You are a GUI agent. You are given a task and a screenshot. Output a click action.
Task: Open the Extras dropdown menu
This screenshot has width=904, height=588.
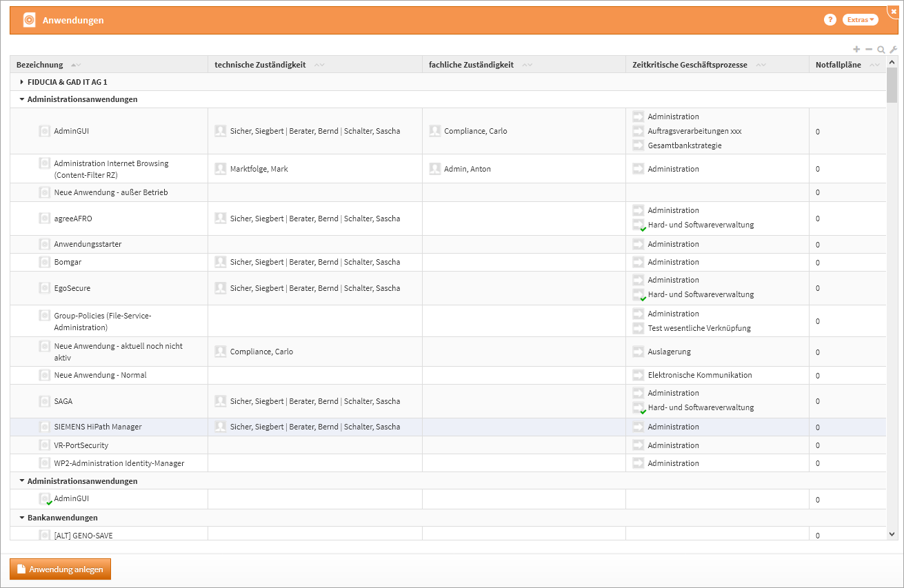click(x=860, y=20)
